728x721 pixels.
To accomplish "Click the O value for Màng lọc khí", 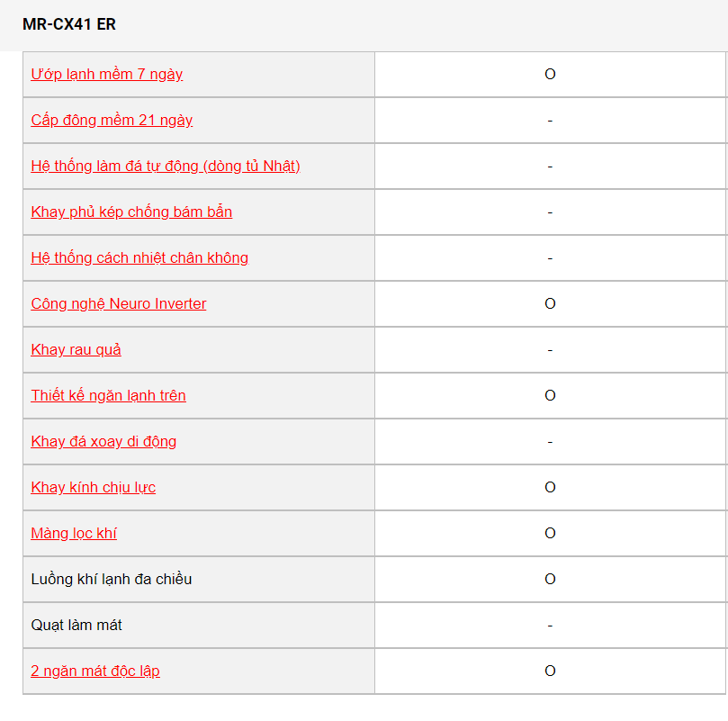I will [550, 533].
